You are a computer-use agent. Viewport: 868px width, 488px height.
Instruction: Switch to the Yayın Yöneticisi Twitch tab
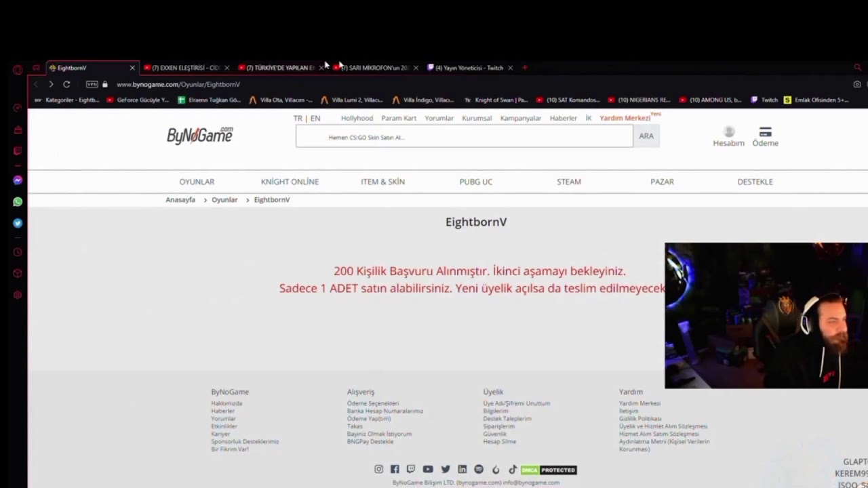[x=469, y=68]
